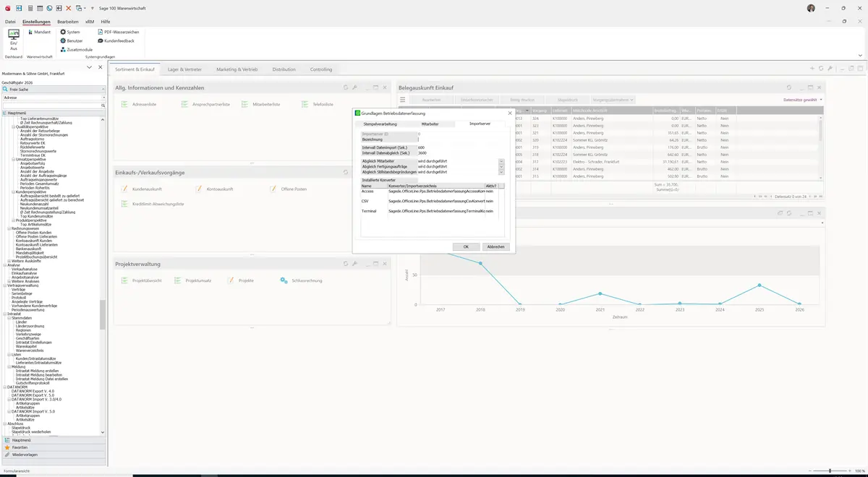Viewport: 868px width, 477px height.
Task: Collapse the Intrastat tree node
Action: click(x=4, y=314)
